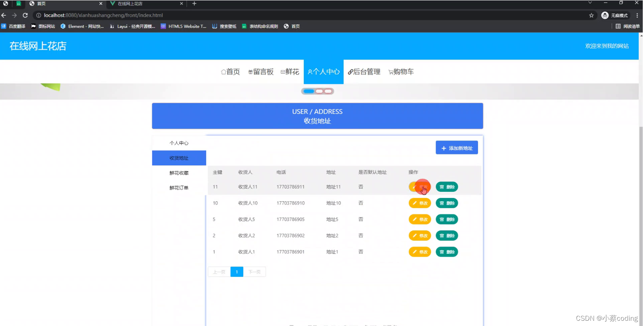Click 修改 for 收货人1 row
The width and height of the screenshot is (644, 326).
[419, 252]
